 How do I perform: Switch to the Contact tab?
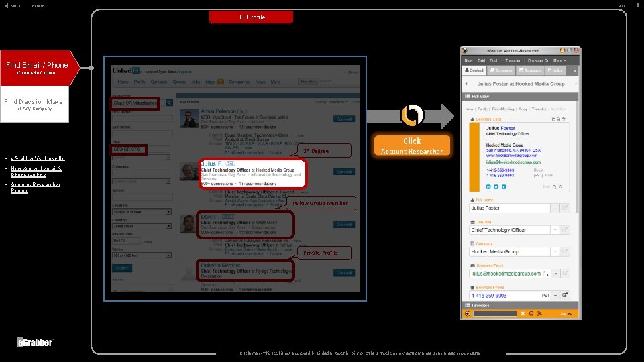pyautogui.click(x=474, y=70)
